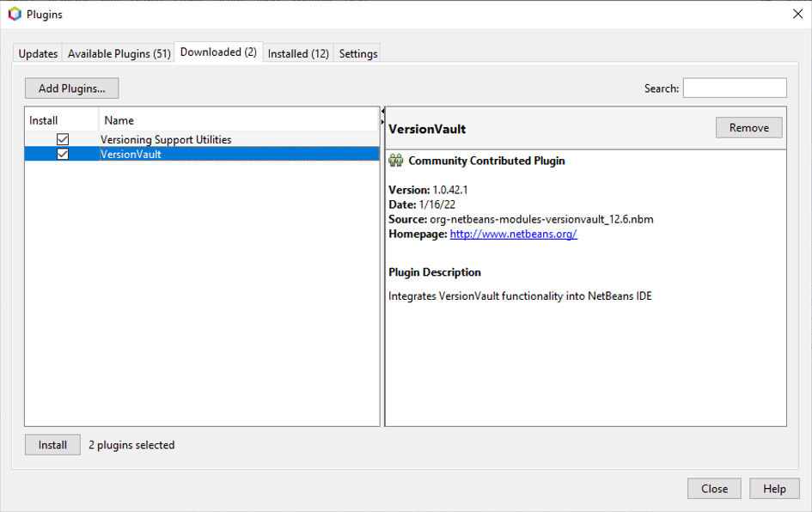Click the VersionVault title in details pane
The height and width of the screenshot is (512, 812).
click(x=427, y=129)
